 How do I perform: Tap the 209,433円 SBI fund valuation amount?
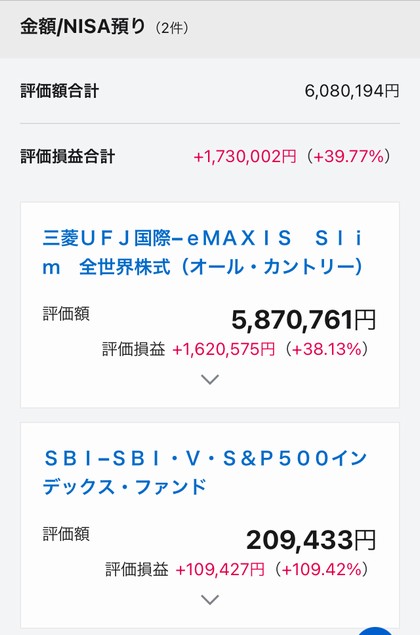311,540
